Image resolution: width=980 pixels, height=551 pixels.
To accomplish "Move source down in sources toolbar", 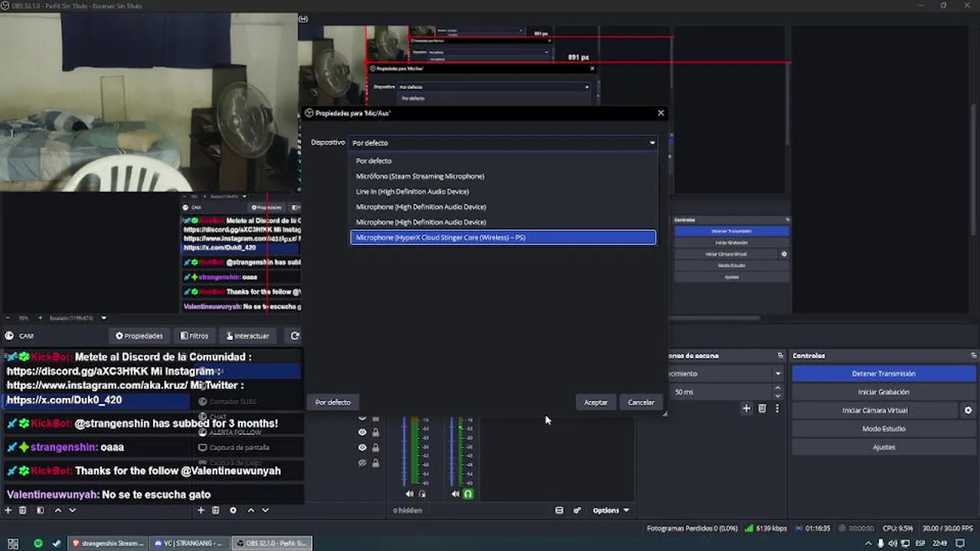I will tap(265, 510).
